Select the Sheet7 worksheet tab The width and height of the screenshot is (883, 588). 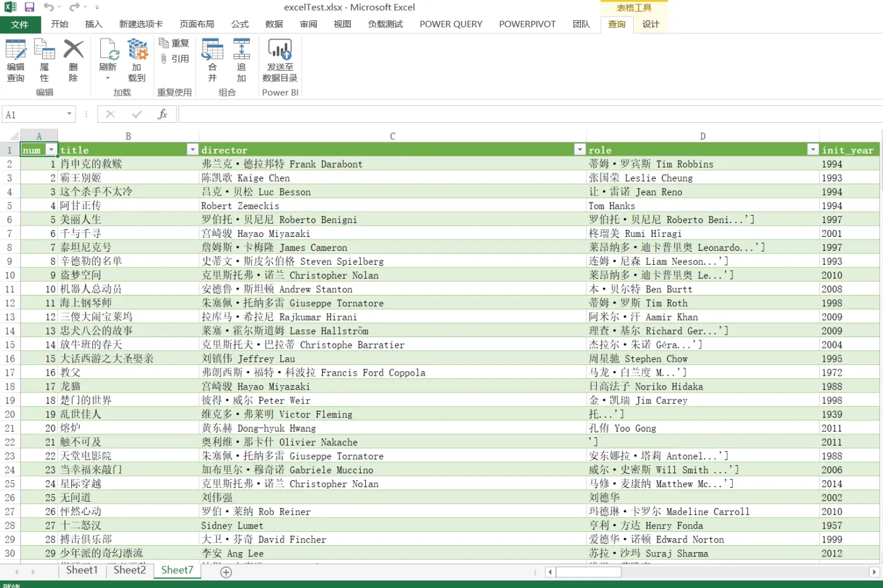coord(177,570)
